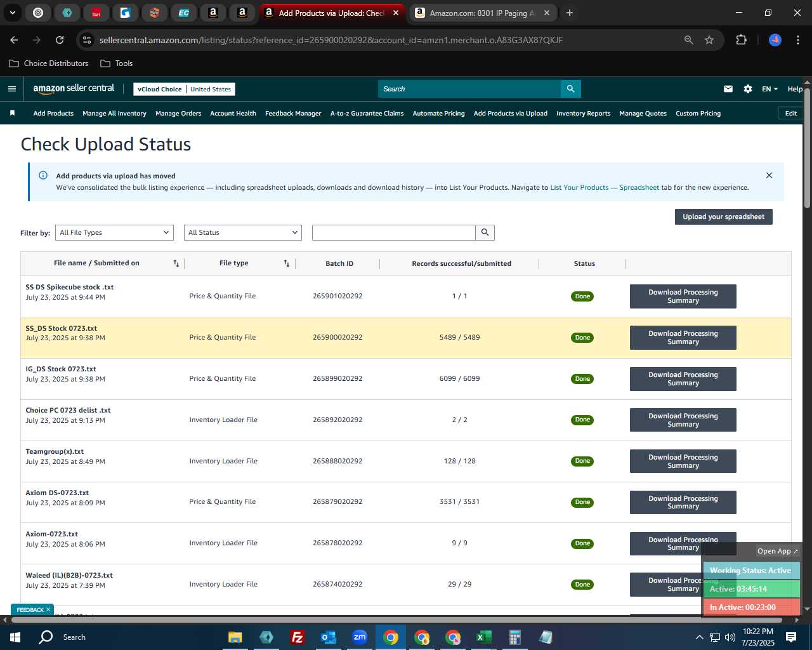Go to Account Health
Viewport: 812px width, 650px height.
tap(233, 113)
